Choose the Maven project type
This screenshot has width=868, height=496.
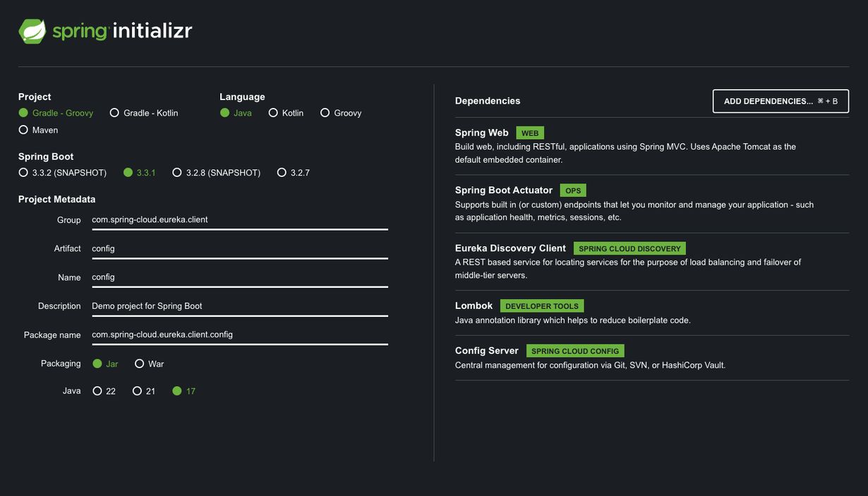(x=39, y=130)
